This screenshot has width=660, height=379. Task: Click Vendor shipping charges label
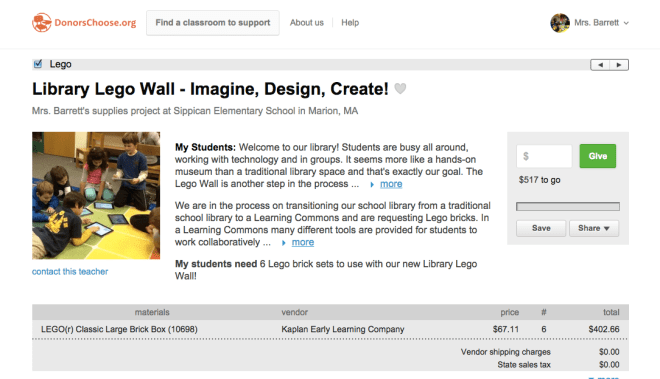[x=506, y=352]
